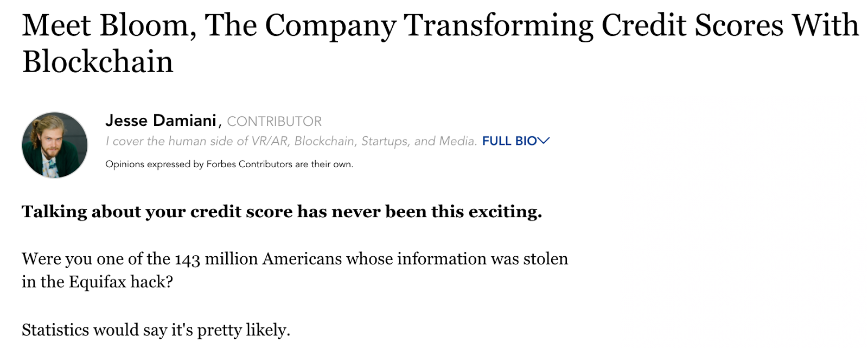868x348 pixels.
Task: Click 'Credit Scores' in the headline
Action: pos(693,26)
